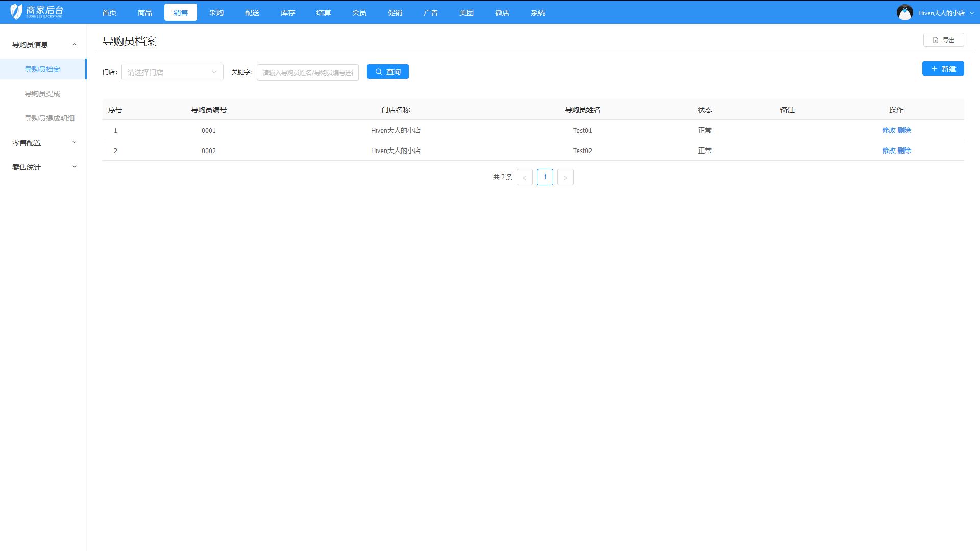The width and height of the screenshot is (980, 551).
Task: Select 导购员提成 in the sidebar
Action: pos(42,94)
